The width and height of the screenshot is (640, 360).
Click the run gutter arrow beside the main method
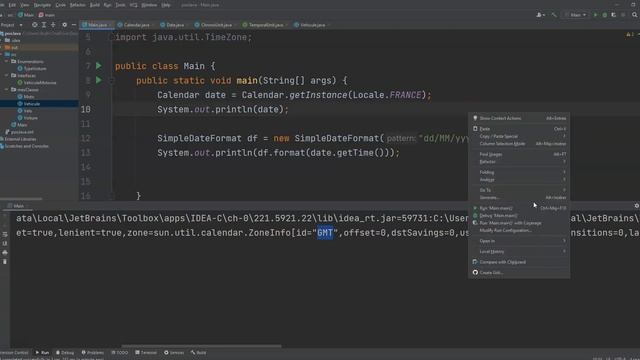pos(99,80)
